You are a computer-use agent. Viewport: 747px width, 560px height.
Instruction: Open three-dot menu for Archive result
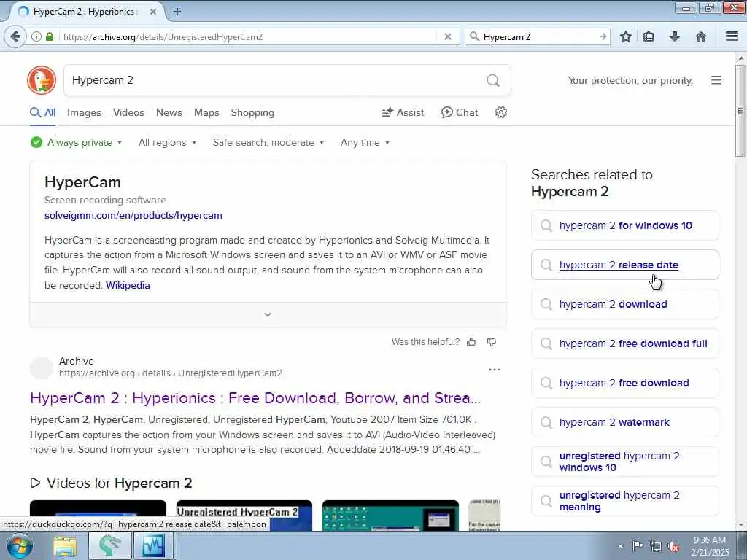pos(495,370)
